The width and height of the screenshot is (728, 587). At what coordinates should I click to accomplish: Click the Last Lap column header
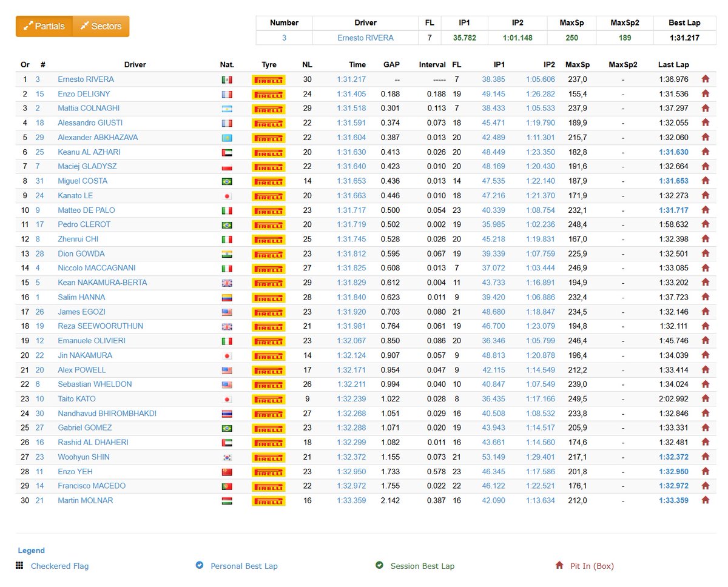[x=673, y=65]
